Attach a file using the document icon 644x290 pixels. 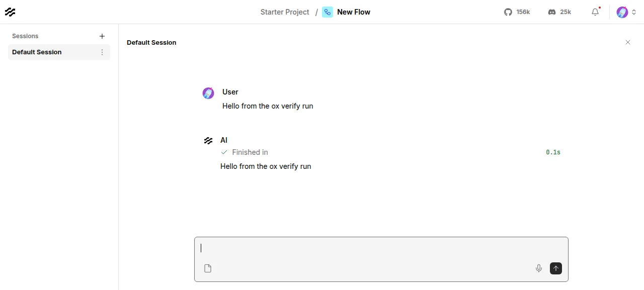[x=208, y=268]
